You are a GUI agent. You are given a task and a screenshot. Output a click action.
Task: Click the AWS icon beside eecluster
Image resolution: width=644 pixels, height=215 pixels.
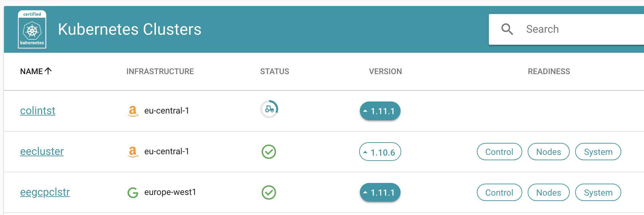[x=133, y=152]
